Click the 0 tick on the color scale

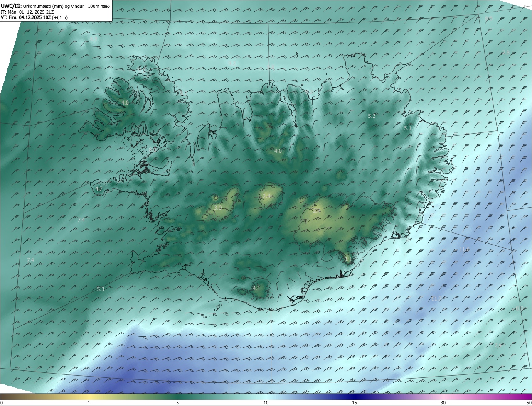tap(1, 403)
